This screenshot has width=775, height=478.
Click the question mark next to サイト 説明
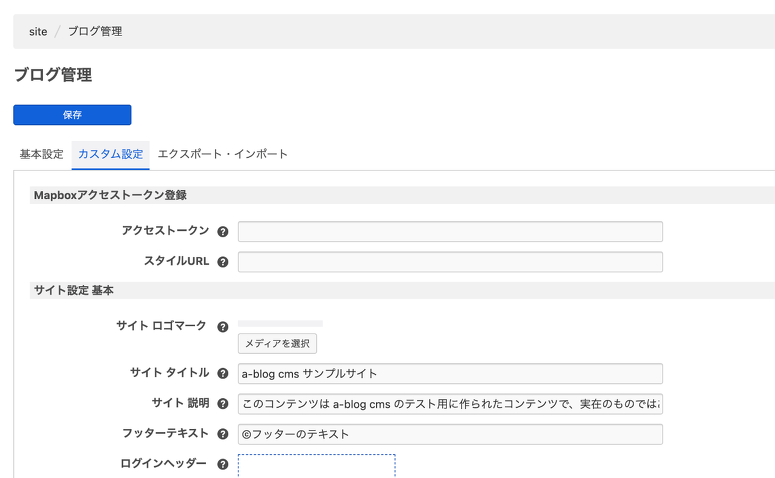[223, 404]
